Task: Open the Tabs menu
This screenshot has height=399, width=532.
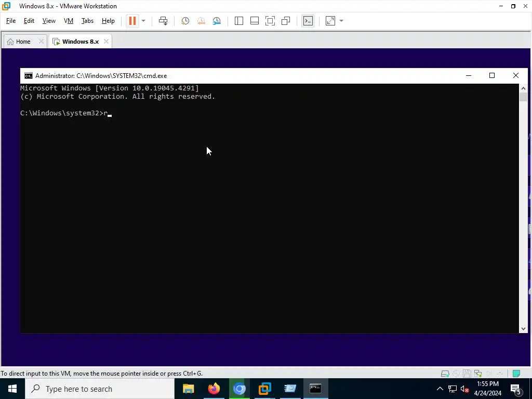Action: pos(87,21)
